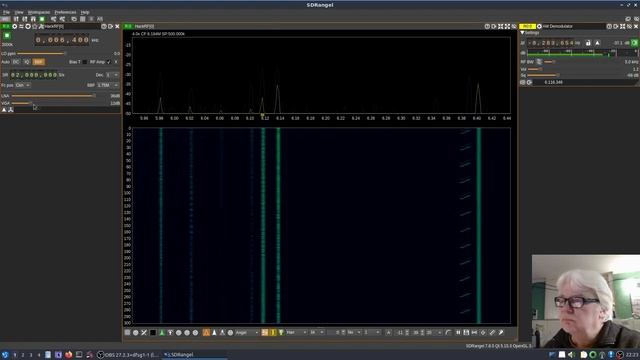
Task: Click the black color swatch in the spectrum toolbar
Action: click(x=153, y=333)
